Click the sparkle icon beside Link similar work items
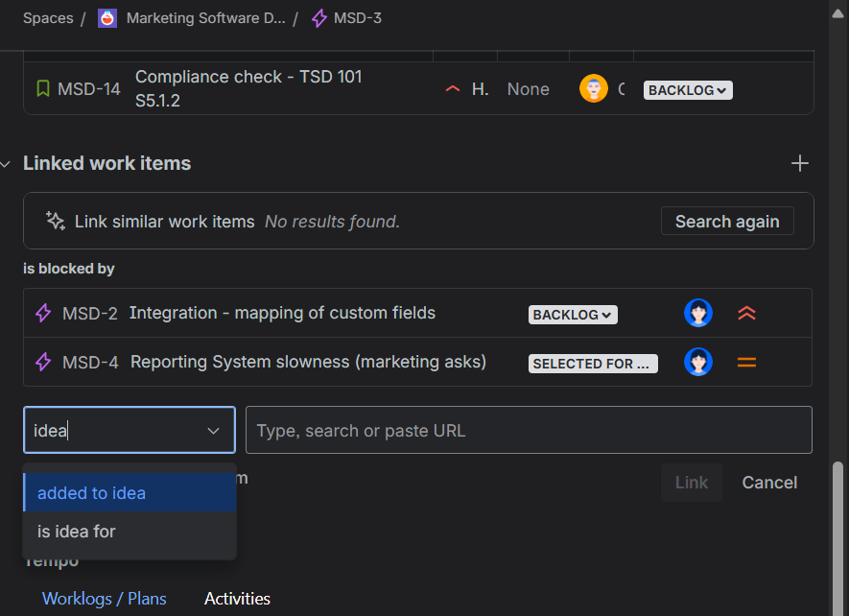This screenshot has height=616, width=849. 55,221
